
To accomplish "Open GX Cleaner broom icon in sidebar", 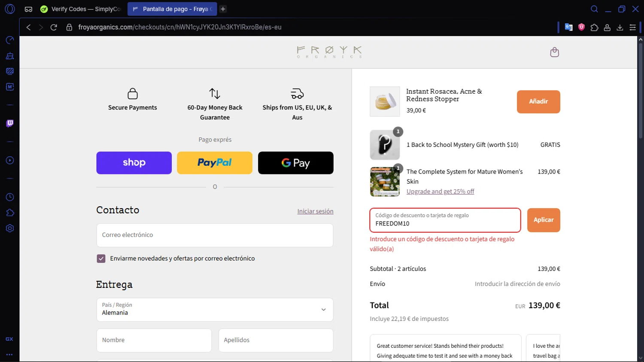I will click(9, 56).
